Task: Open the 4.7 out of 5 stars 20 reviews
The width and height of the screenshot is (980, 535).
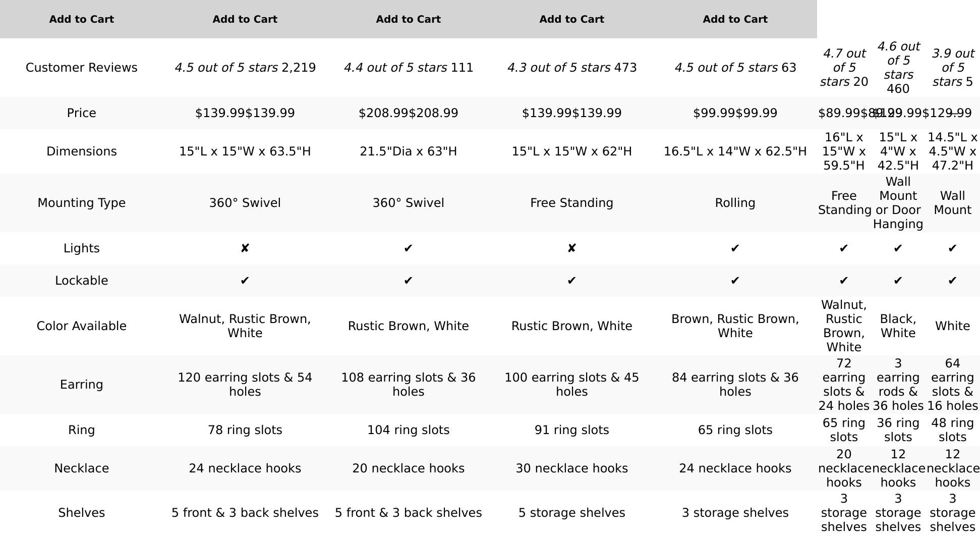Action: [844, 68]
